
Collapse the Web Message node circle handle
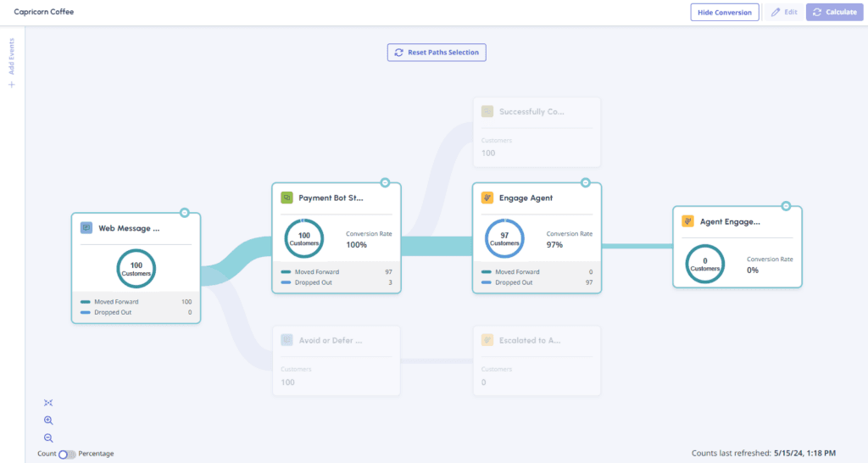[x=185, y=213]
